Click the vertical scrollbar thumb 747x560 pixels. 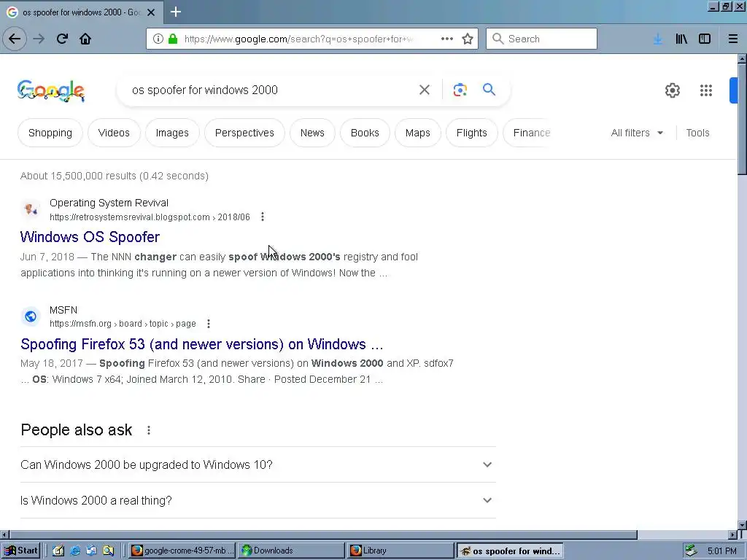(x=742, y=119)
